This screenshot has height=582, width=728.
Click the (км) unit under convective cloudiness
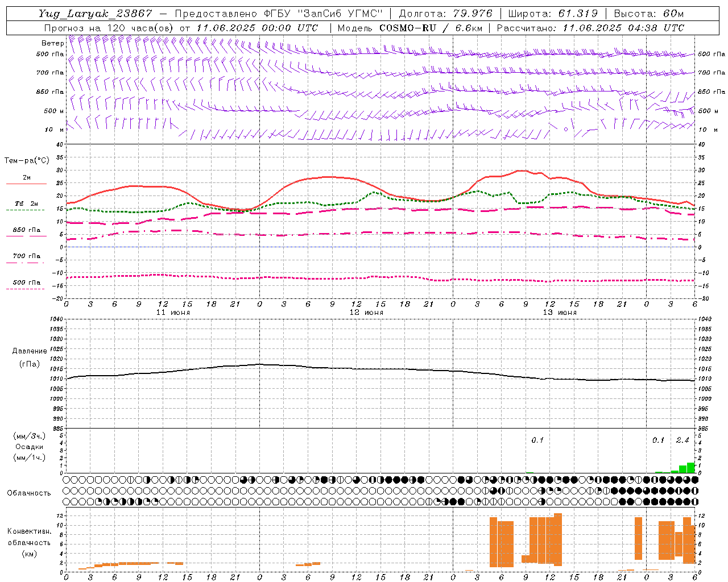click(x=30, y=554)
